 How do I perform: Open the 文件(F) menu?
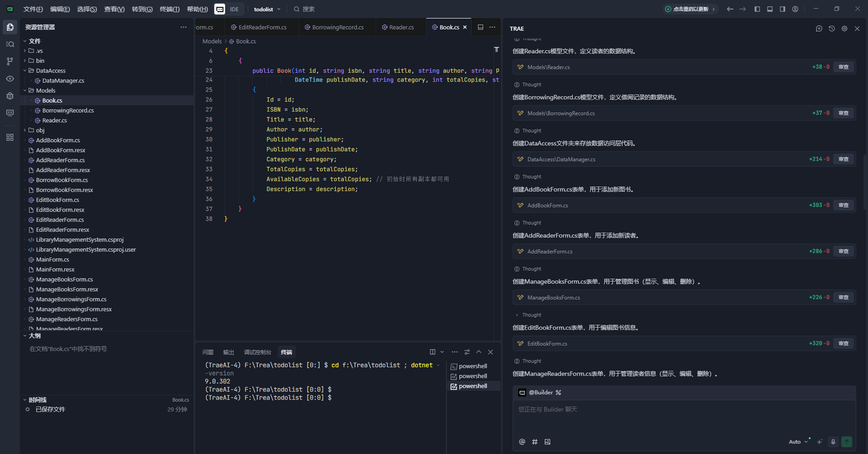click(x=33, y=9)
